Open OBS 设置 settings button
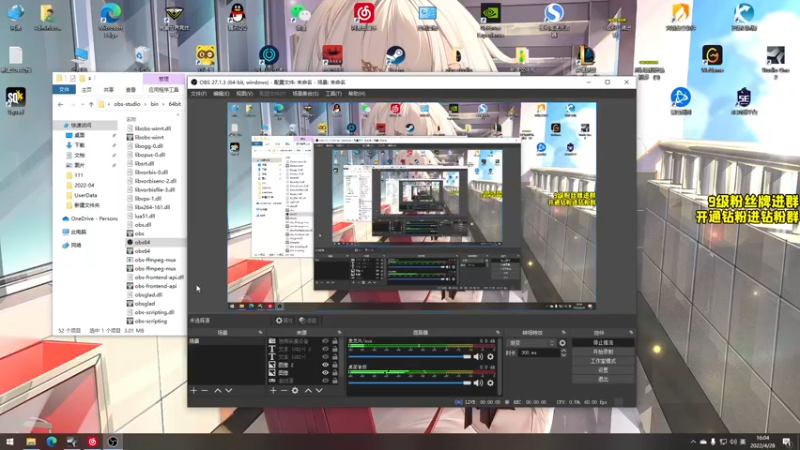Image resolution: width=800 pixels, height=450 pixels. point(603,370)
